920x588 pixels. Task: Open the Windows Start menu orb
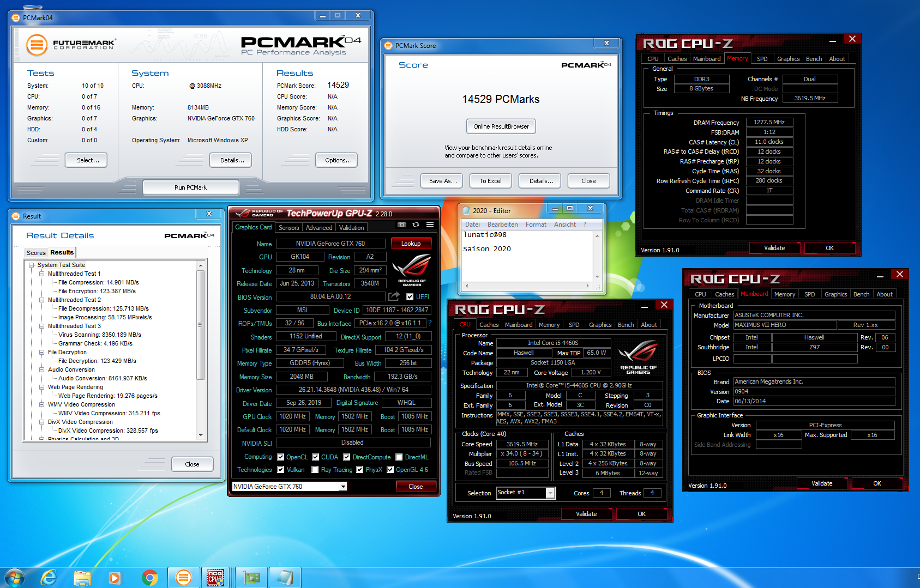(x=14, y=578)
